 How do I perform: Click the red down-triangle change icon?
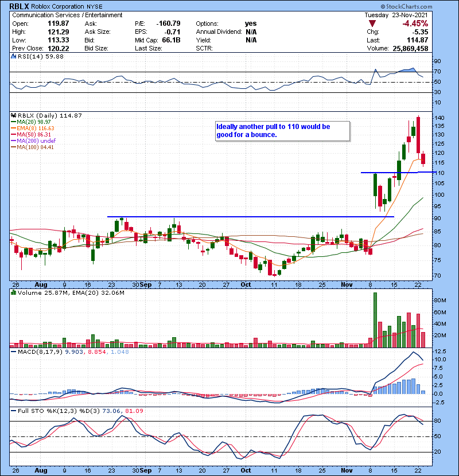(372, 24)
